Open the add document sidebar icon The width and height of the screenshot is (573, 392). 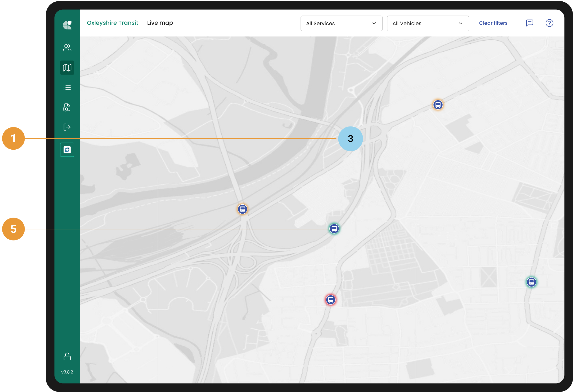pyautogui.click(x=67, y=107)
